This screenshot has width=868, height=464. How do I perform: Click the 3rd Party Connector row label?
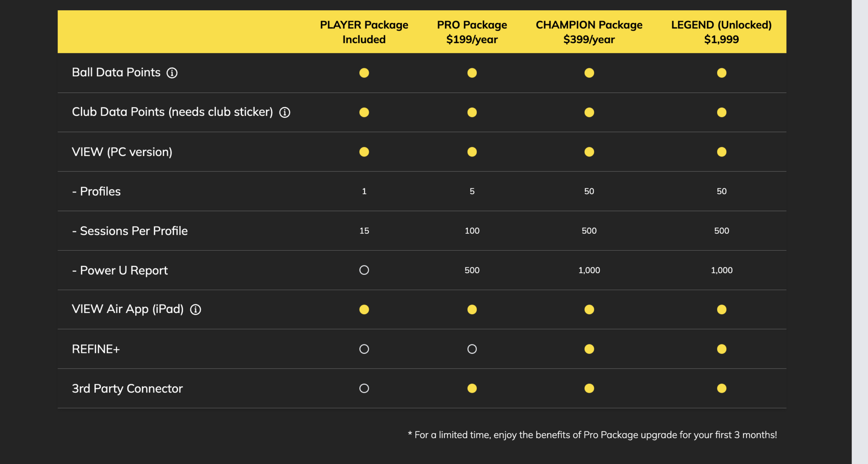coord(127,389)
